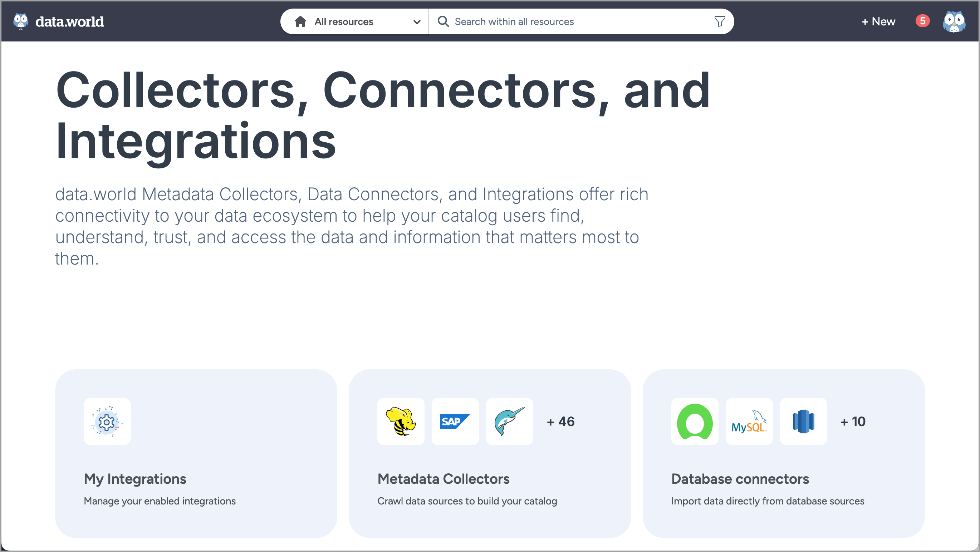
Task: Click Crawl data sources to build your catalog
Action: pos(467,501)
